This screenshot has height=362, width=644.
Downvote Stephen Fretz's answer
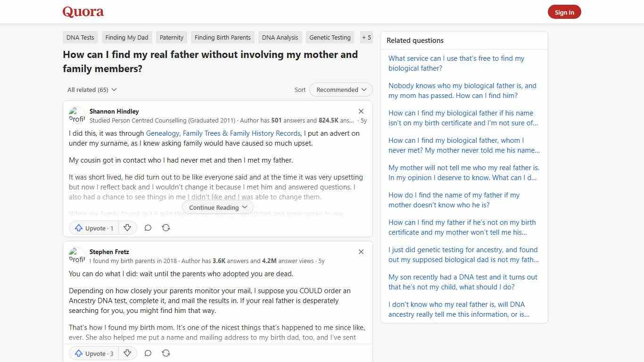pyautogui.click(x=127, y=353)
